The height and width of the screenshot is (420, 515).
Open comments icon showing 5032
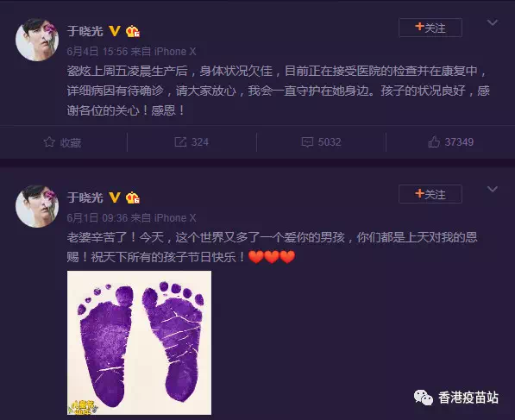coord(307,142)
